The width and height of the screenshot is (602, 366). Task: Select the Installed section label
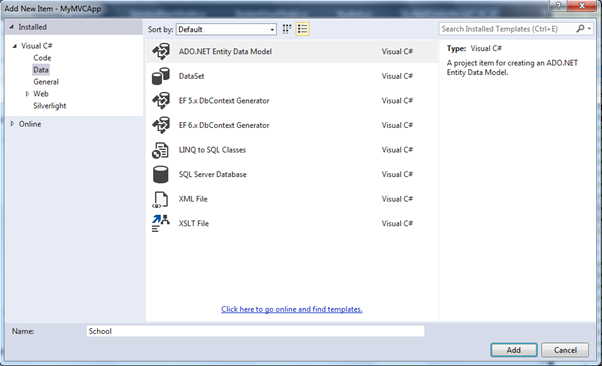(32, 27)
